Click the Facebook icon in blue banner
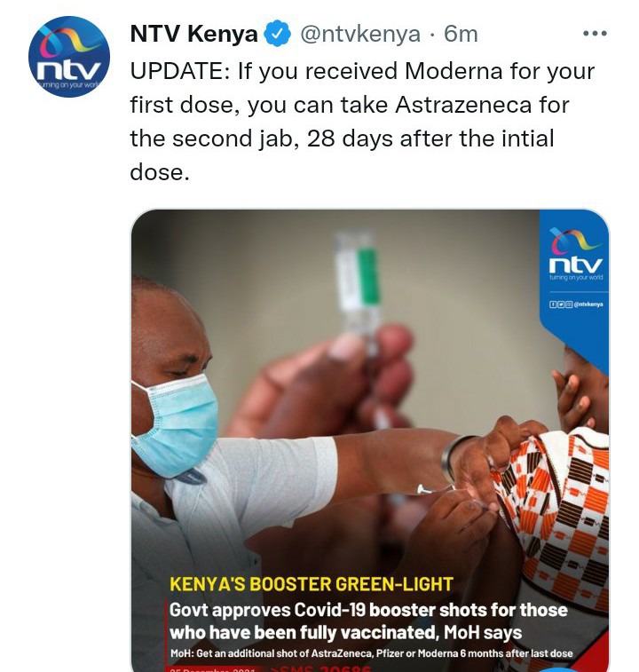The image size is (639, 672). coord(553,304)
